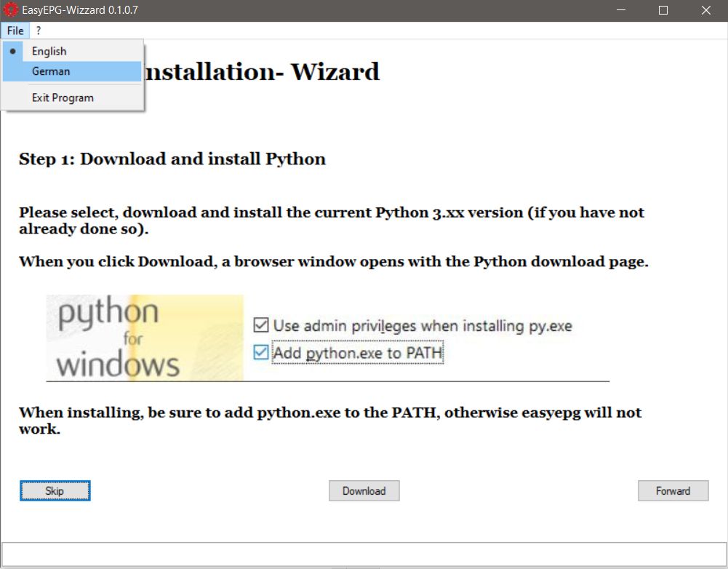Click the Skip button
728x569 pixels.
pyautogui.click(x=55, y=490)
